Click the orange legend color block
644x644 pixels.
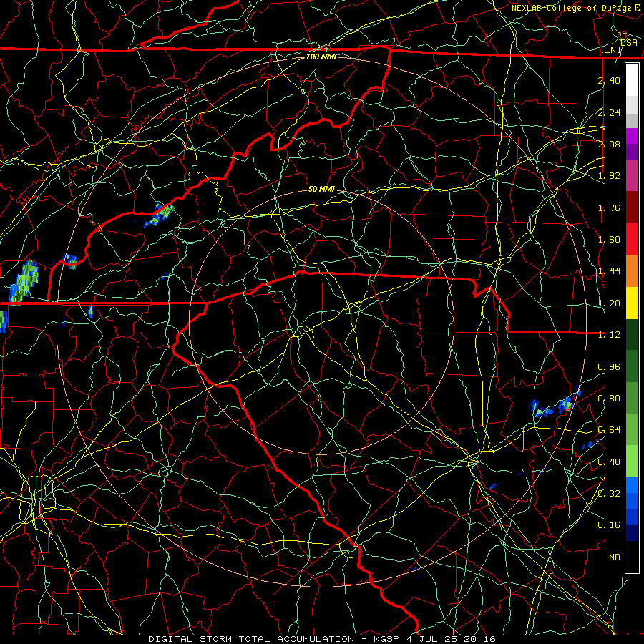pyautogui.click(x=632, y=271)
